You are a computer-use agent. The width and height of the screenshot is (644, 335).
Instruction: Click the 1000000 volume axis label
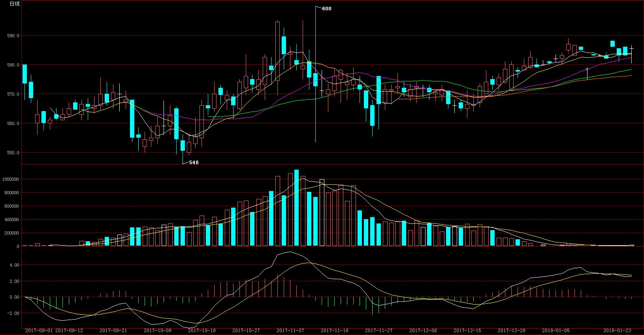pyautogui.click(x=10, y=179)
